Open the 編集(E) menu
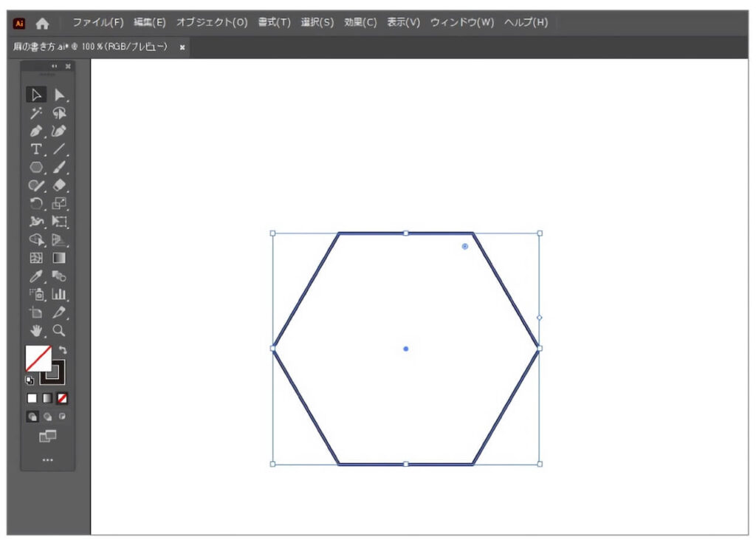 [149, 22]
